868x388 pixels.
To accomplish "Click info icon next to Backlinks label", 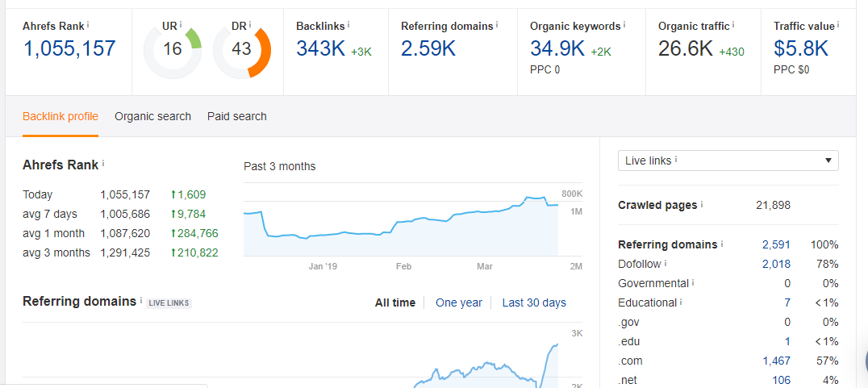I will pos(348,24).
